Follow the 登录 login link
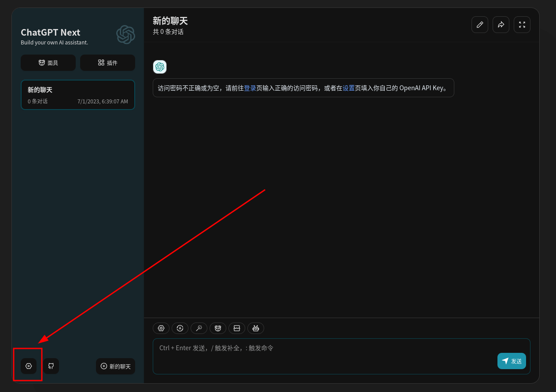The width and height of the screenshot is (556, 392). pos(250,88)
